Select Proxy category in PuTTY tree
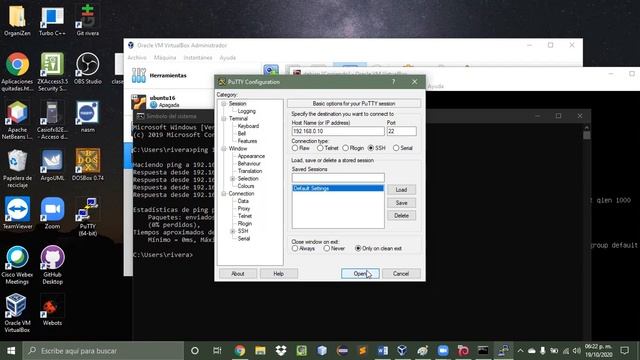Screen dimensions: 640x360 244,209
